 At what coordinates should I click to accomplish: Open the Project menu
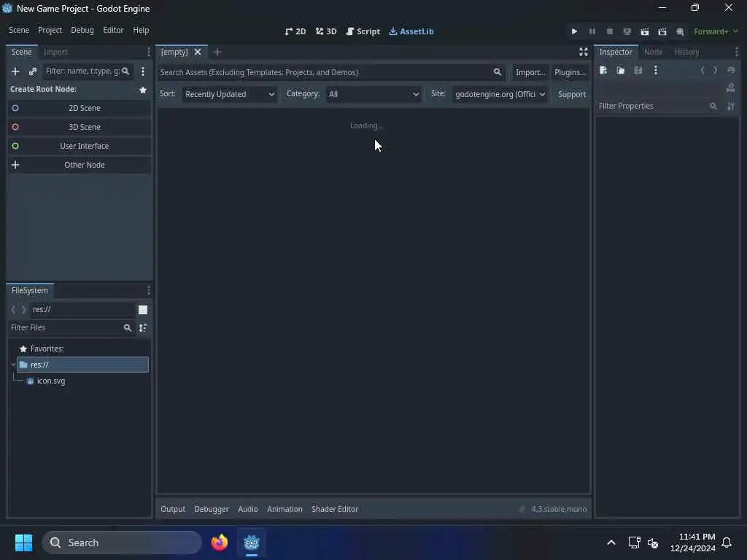pos(50,30)
